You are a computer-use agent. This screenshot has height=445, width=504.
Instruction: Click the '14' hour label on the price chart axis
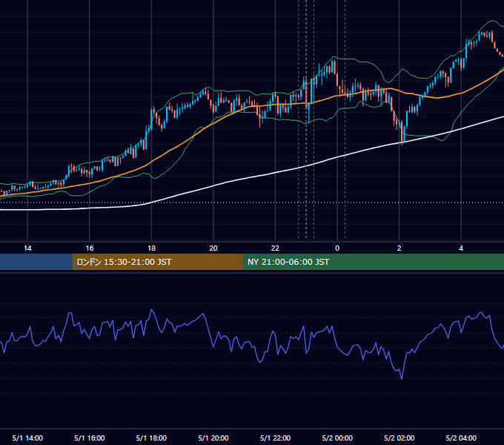pos(27,248)
